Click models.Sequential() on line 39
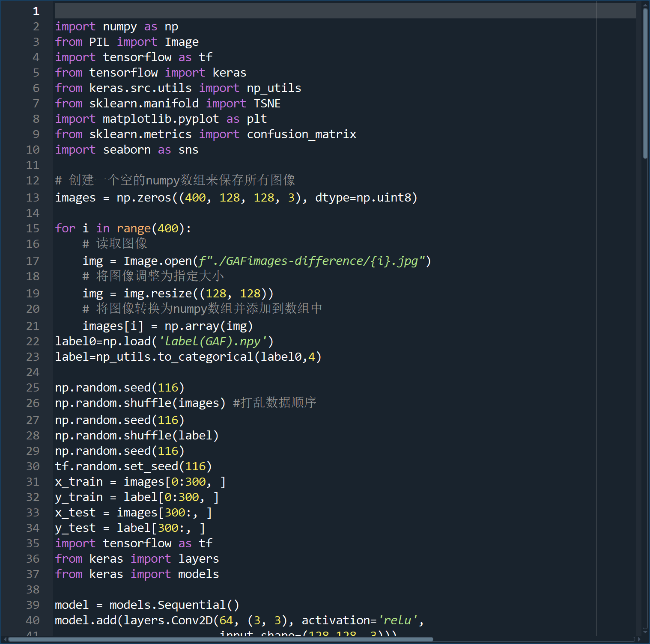Screen dimensions: 650x644 [x=174, y=605]
